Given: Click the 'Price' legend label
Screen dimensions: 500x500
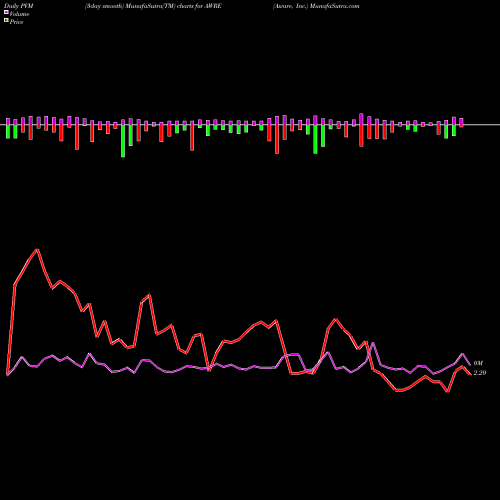Looking at the screenshot, I should coord(16,22).
